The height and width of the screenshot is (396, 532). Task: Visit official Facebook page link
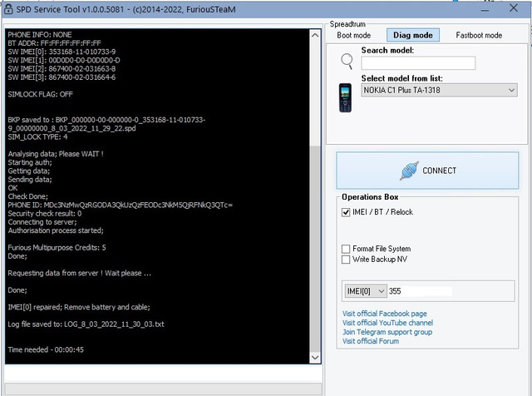(x=384, y=314)
